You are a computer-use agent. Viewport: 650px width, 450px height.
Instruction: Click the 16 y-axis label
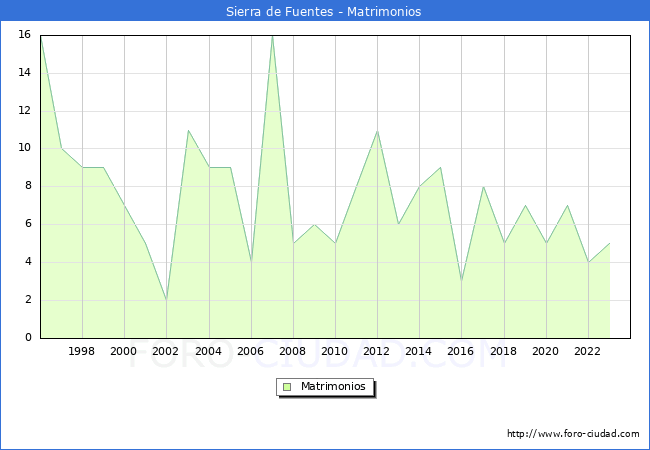(25, 35)
